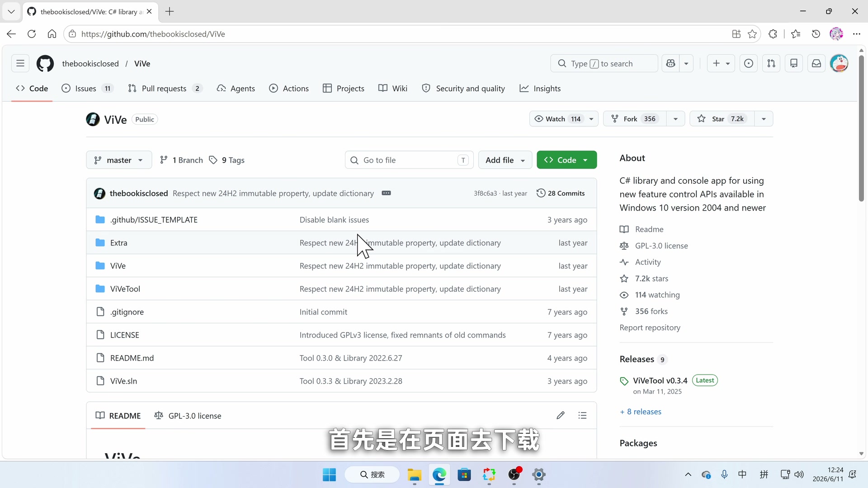Click the ViVeTool release tag icon
This screenshot has height=488, width=868.
pyautogui.click(x=624, y=381)
